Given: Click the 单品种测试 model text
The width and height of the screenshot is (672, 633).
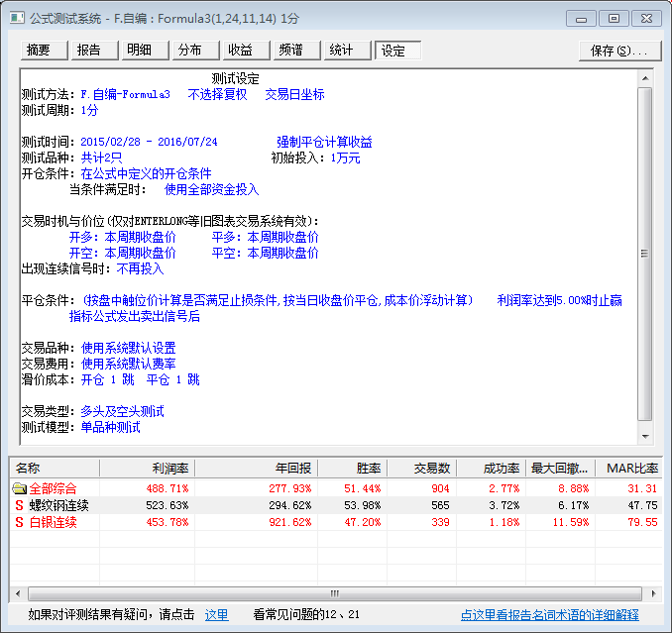Looking at the screenshot, I should [x=111, y=427].
